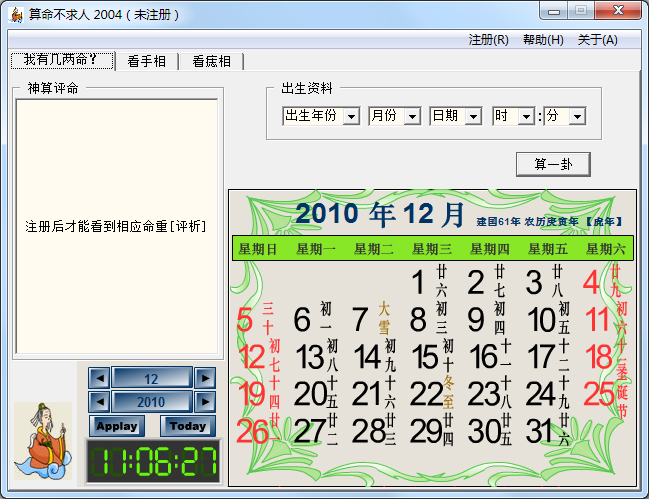Click the fortune teller sage image
The width and height of the screenshot is (649, 499).
[x=43, y=441]
